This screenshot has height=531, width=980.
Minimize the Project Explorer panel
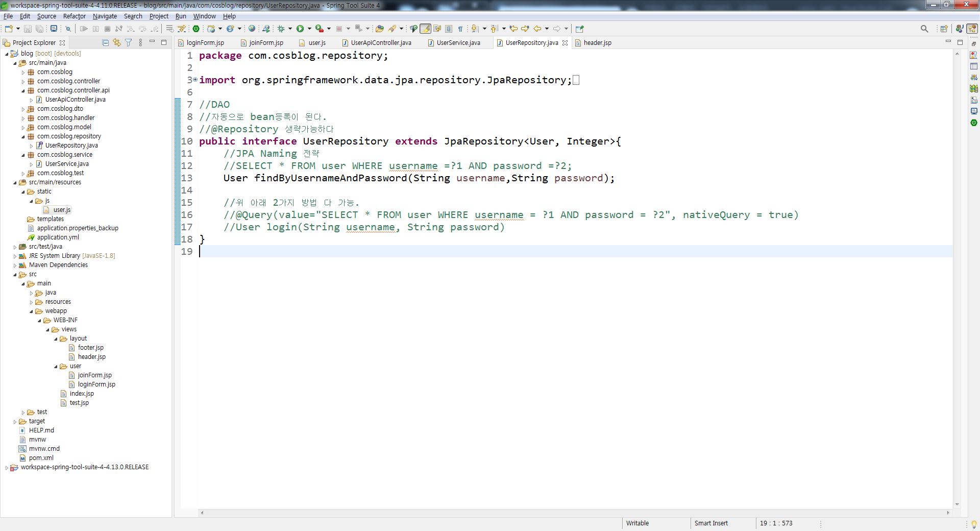(x=152, y=42)
